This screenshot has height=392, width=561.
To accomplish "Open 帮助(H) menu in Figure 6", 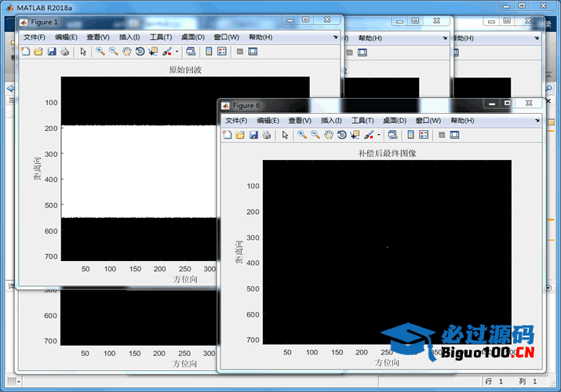I will (x=462, y=121).
